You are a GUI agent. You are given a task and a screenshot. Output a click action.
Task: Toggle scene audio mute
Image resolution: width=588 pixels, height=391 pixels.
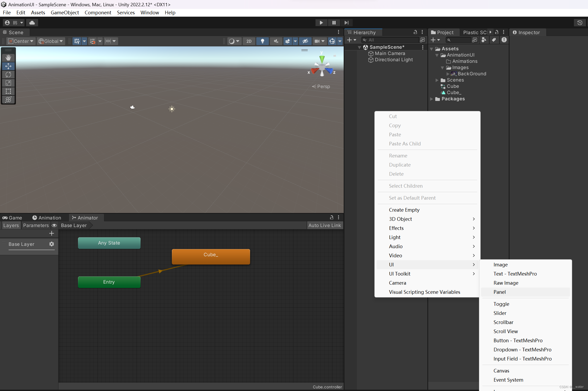pos(276,41)
